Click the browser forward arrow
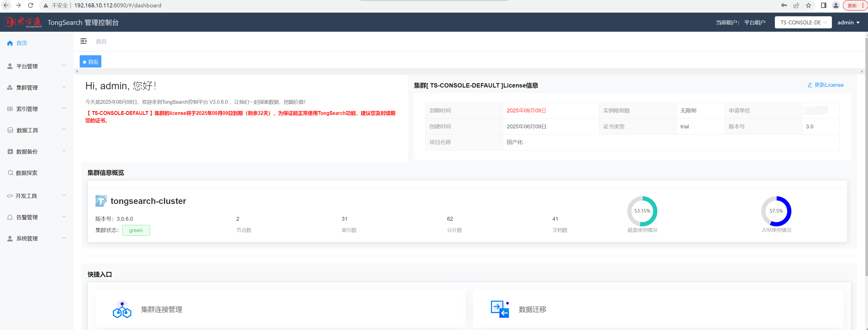This screenshot has height=330, width=868. point(18,5)
